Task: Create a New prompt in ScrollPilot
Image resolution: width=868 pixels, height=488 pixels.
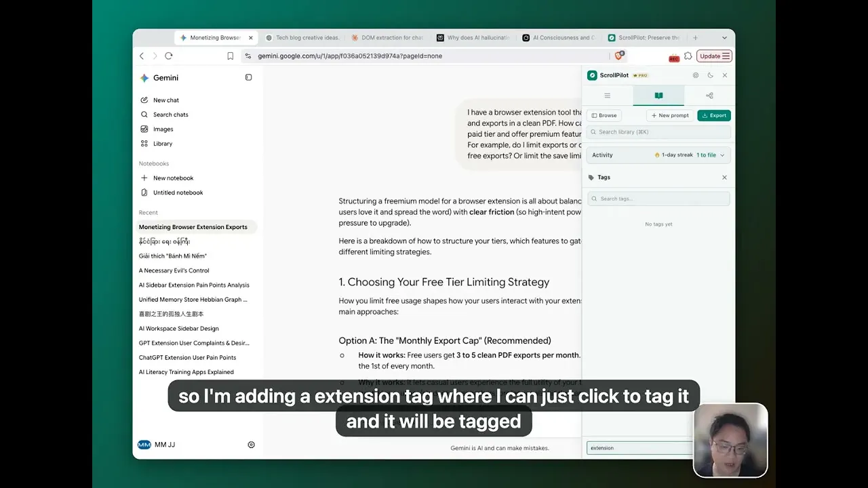Action: point(669,115)
